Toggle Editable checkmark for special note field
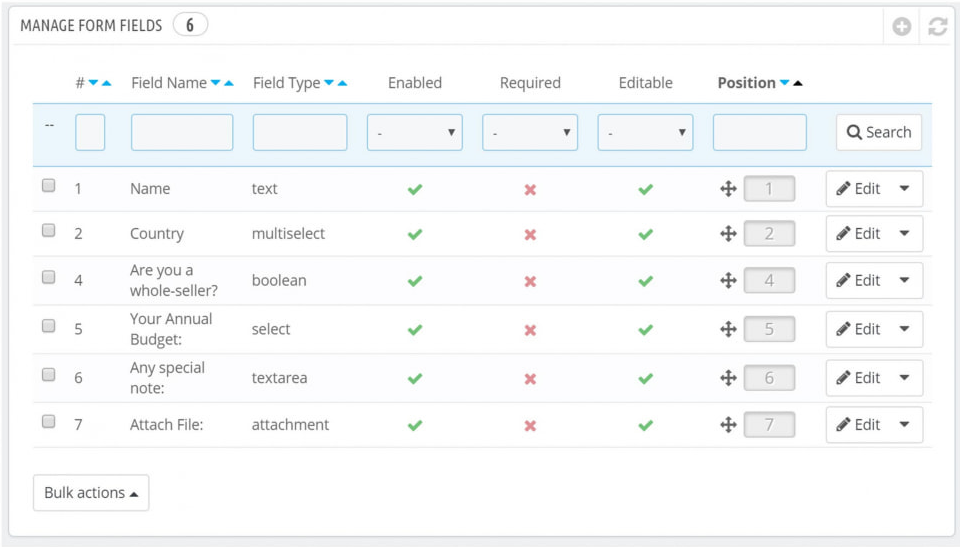The image size is (960, 547). coord(645,379)
